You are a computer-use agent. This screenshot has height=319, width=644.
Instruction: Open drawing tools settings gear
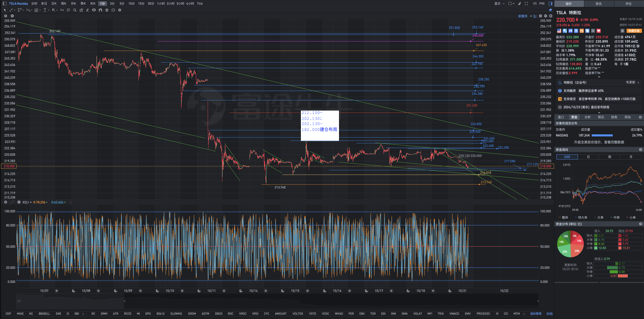pyautogui.click(x=120, y=10)
